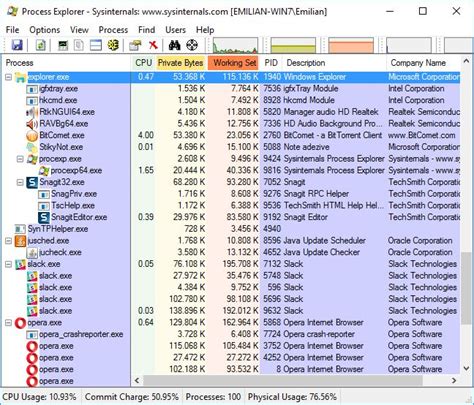
Task: Click the red X Kill Process icon
Action: point(153,45)
